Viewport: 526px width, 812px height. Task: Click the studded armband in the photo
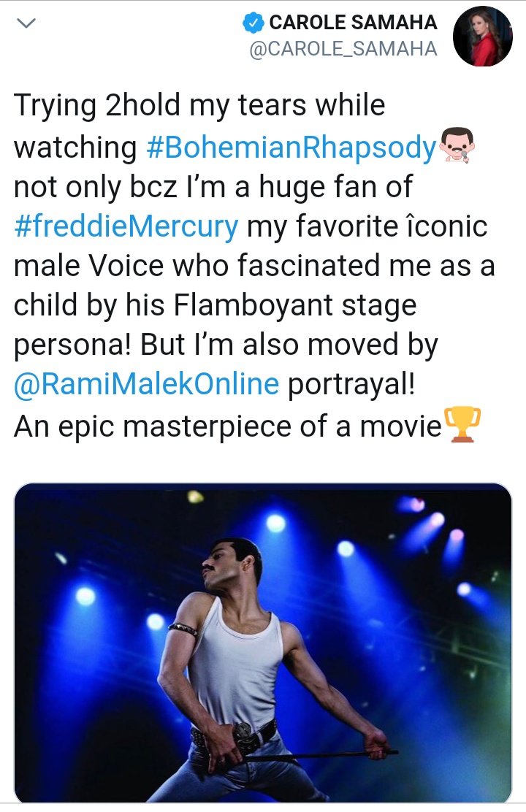[182, 629]
